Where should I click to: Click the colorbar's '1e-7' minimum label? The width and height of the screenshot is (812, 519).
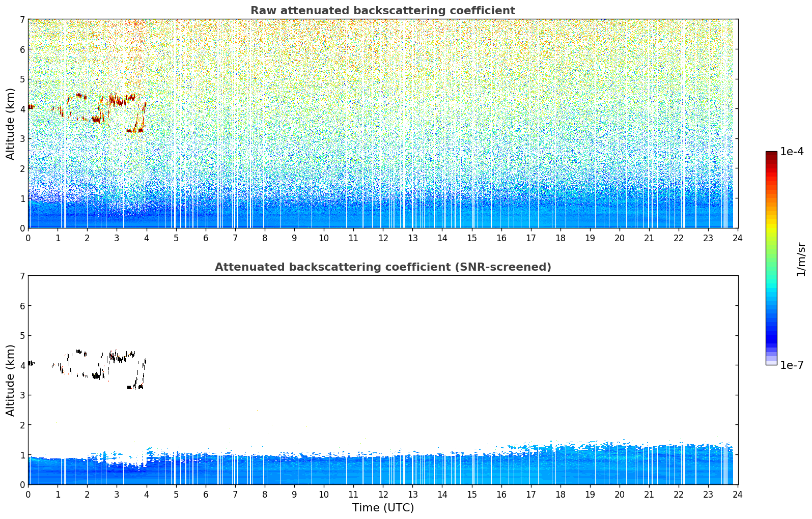(792, 365)
